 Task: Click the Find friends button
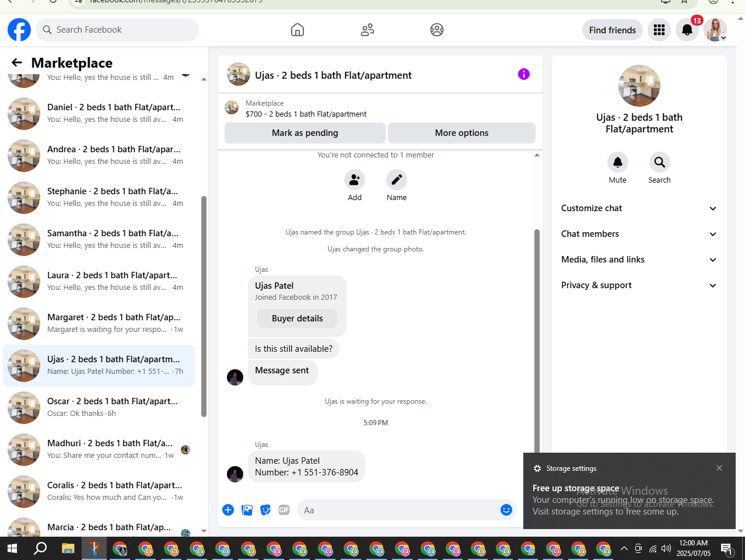pos(613,30)
